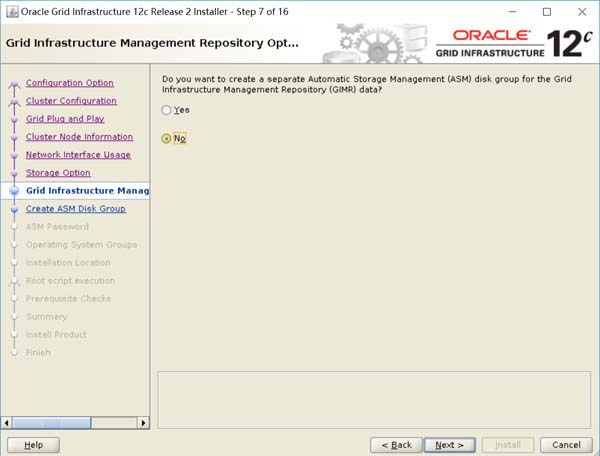Screen dimensions: 600x456
Task: Click the right arrow of sidebar scrollbar
Action: [x=143, y=423]
